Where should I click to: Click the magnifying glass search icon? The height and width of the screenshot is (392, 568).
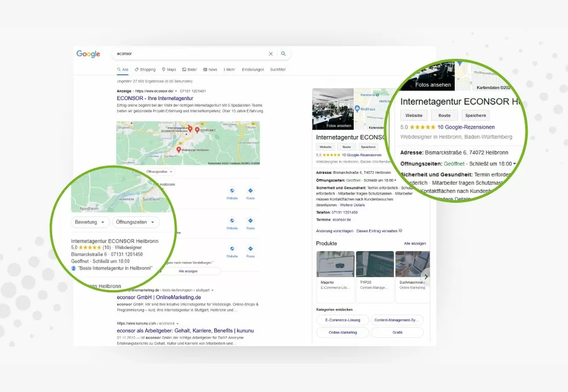coord(283,54)
